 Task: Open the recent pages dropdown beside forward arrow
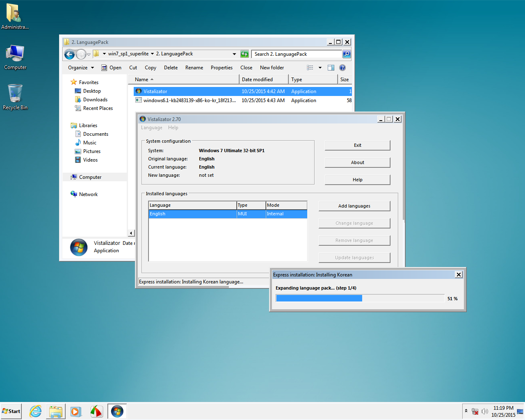pyautogui.click(x=89, y=54)
